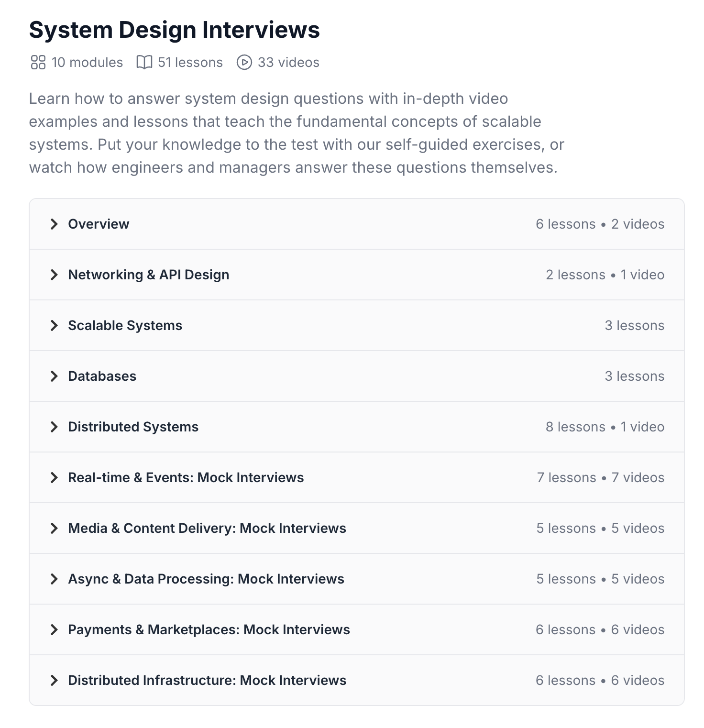The image size is (704, 728).
Task: Expand the Payments & Marketplaces: Mock Interviews module
Action: click(209, 629)
